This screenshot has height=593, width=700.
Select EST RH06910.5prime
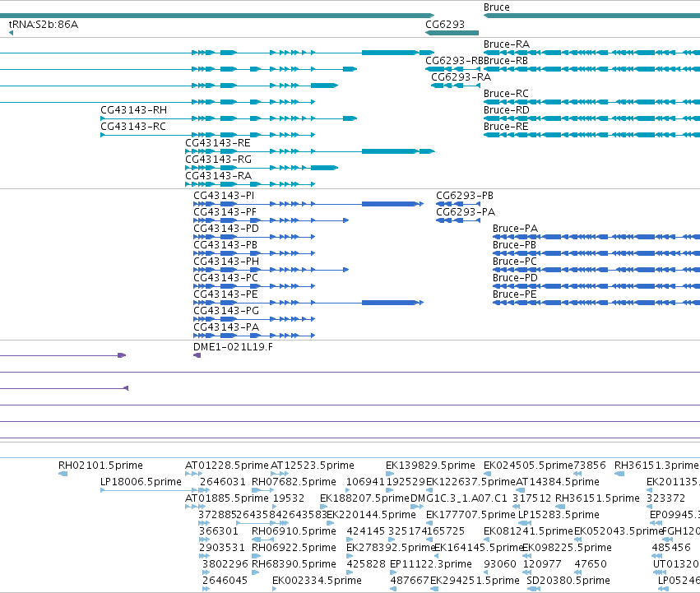[294, 532]
